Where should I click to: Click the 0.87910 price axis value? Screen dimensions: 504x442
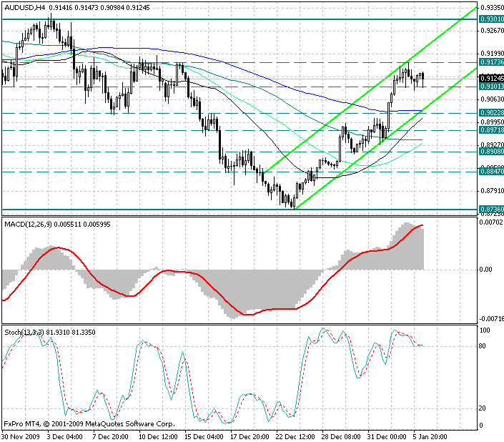[491, 191]
